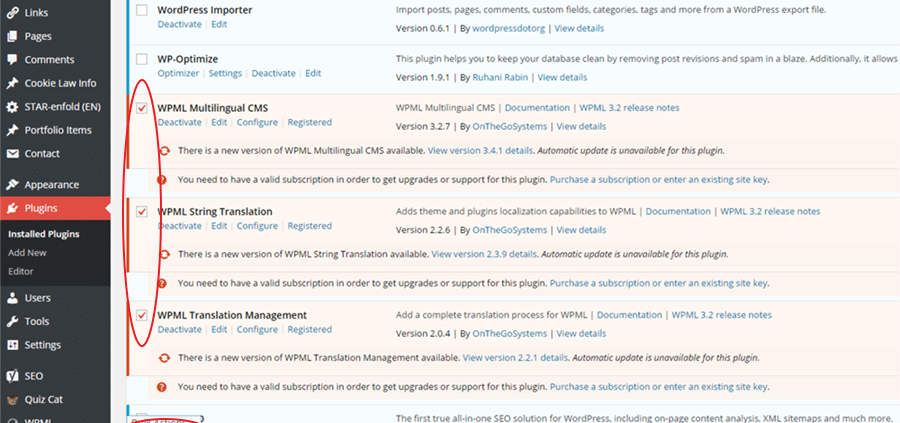Open View version 3.4.1 details link
Screen dimensions: 900x423
point(480,151)
